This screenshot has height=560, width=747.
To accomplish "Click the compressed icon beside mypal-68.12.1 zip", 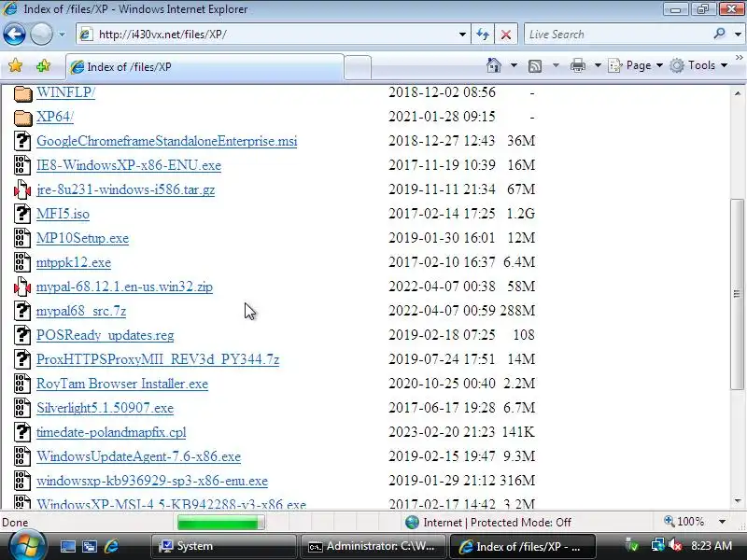I will (22, 287).
